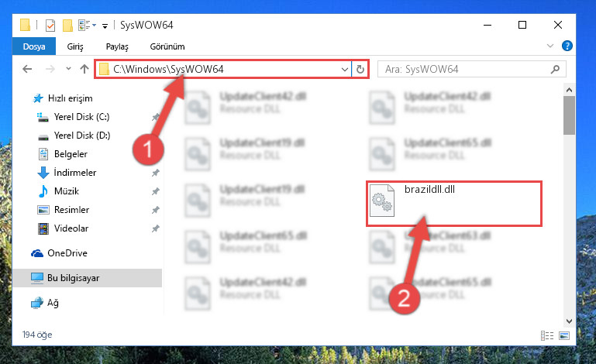Screen dimensions: 596x364
Task: Unpin Müzik using its pin icon
Action: click(x=156, y=191)
